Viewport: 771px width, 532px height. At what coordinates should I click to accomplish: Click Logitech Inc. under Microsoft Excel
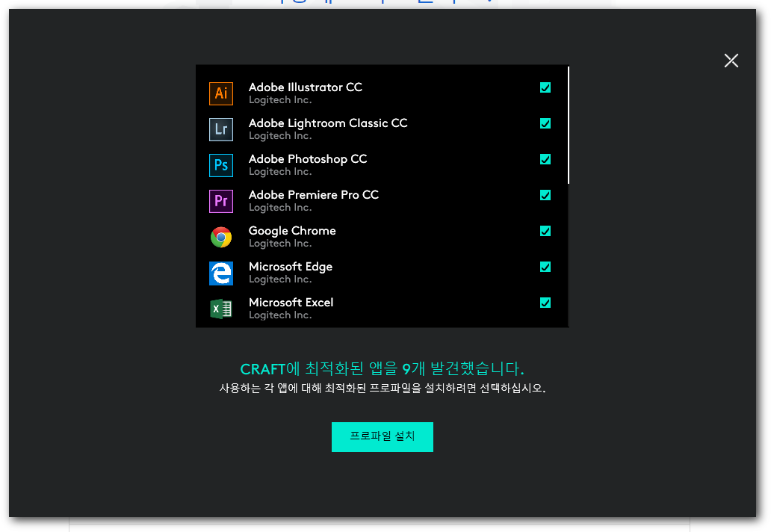click(x=280, y=315)
